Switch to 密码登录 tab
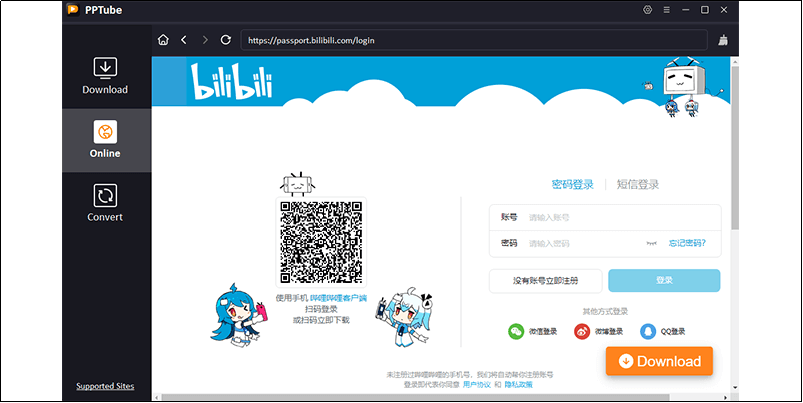 (x=573, y=184)
